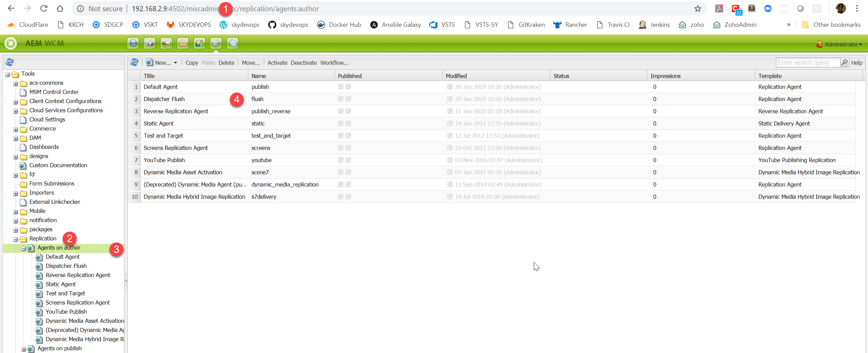The width and height of the screenshot is (868, 353).
Task: Expand the Agents on publish node
Action: [23, 349]
